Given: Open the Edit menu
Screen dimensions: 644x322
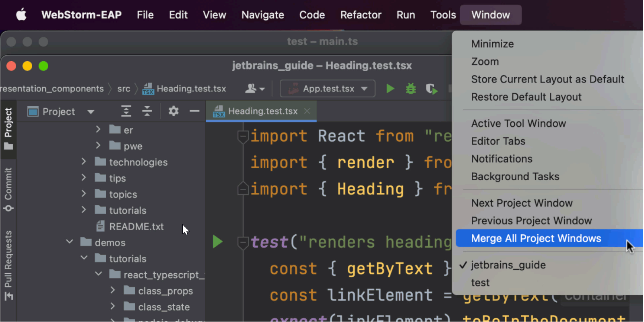Looking at the screenshot, I should tap(178, 15).
